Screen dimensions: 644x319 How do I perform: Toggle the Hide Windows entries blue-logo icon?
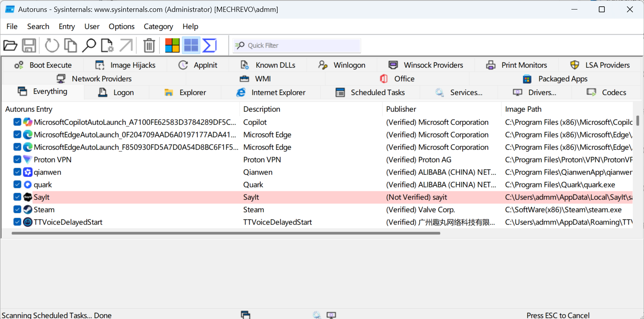191,46
